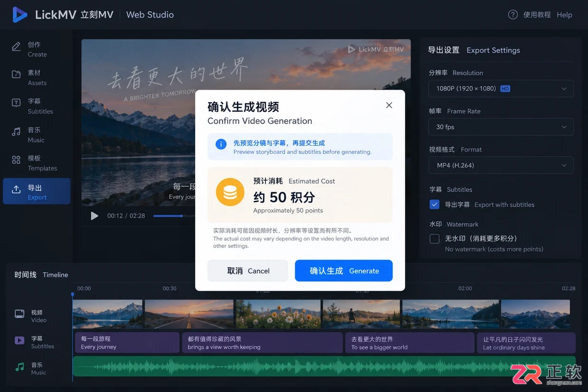Viewport: 588px width, 392px height.
Task: Click the 02:00 mark on timeline ruler
Action: coord(465,288)
